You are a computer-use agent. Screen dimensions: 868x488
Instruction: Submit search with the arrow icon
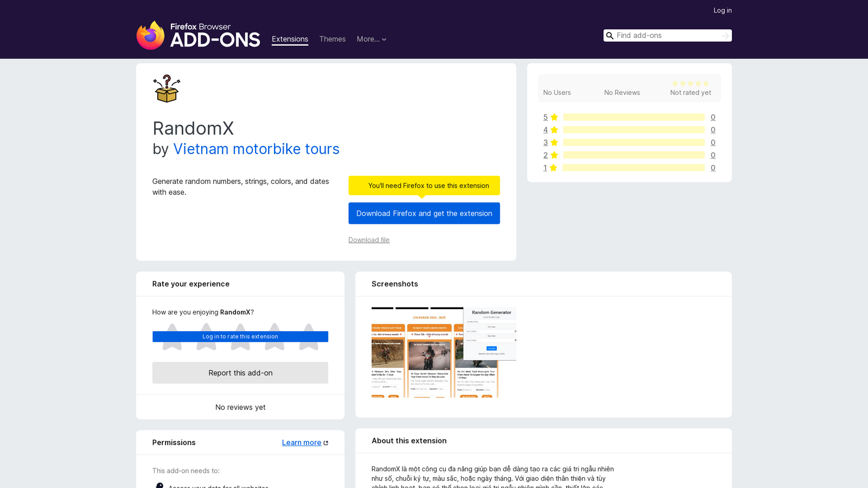click(725, 36)
